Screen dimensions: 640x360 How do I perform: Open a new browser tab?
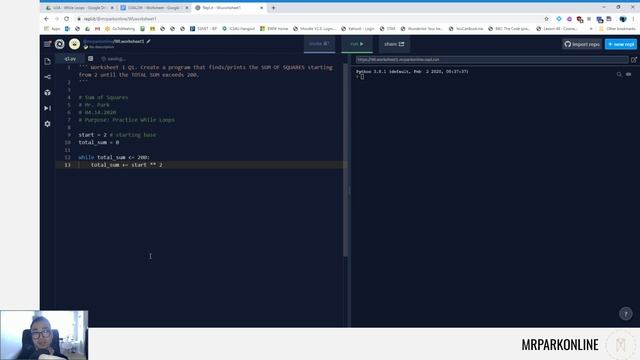pyautogui.click(x=273, y=8)
